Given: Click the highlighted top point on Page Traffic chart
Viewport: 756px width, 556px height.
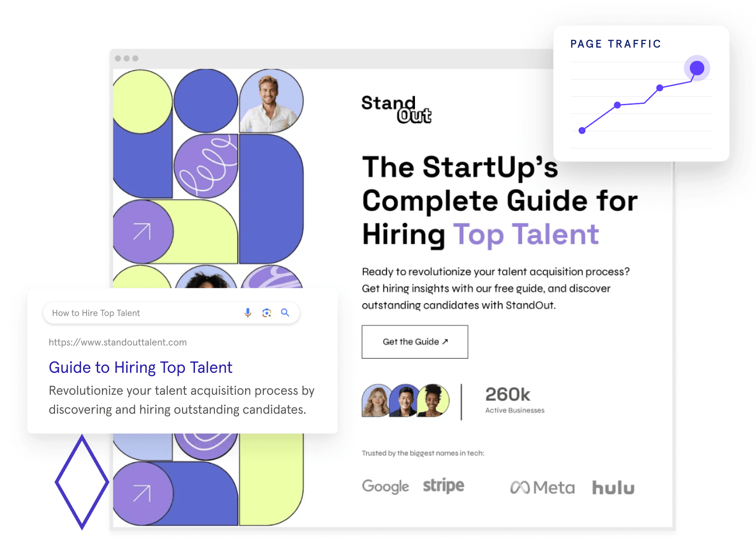Looking at the screenshot, I should [697, 68].
